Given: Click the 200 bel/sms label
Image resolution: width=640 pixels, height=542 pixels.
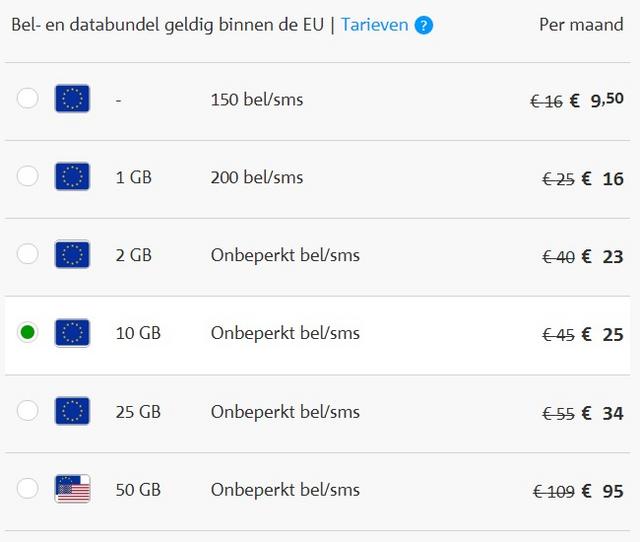Looking at the screenshot, I should tap(257, 177).
